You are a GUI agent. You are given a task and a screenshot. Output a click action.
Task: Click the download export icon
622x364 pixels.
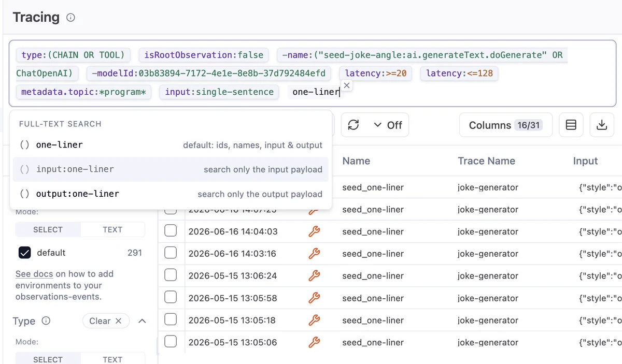(602, 125)
